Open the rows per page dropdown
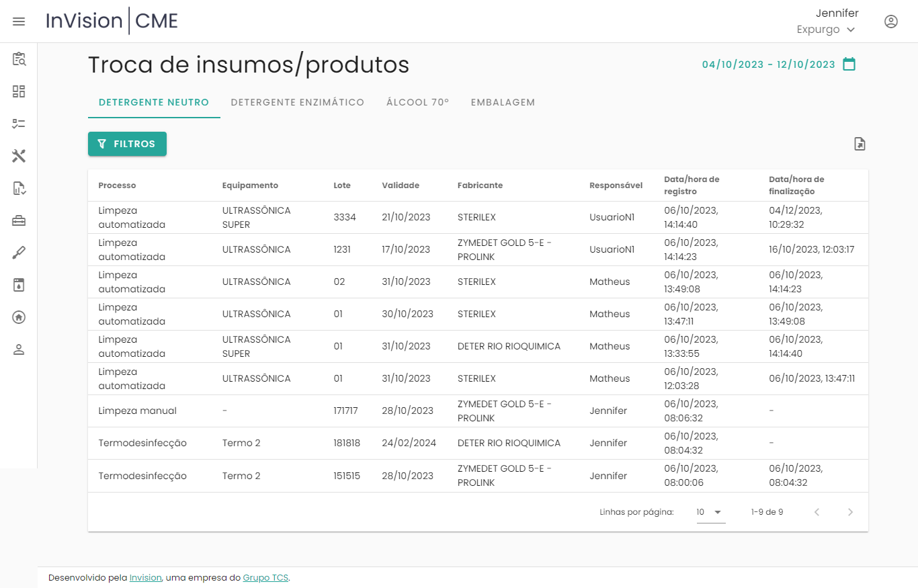 tap(710, 512)
